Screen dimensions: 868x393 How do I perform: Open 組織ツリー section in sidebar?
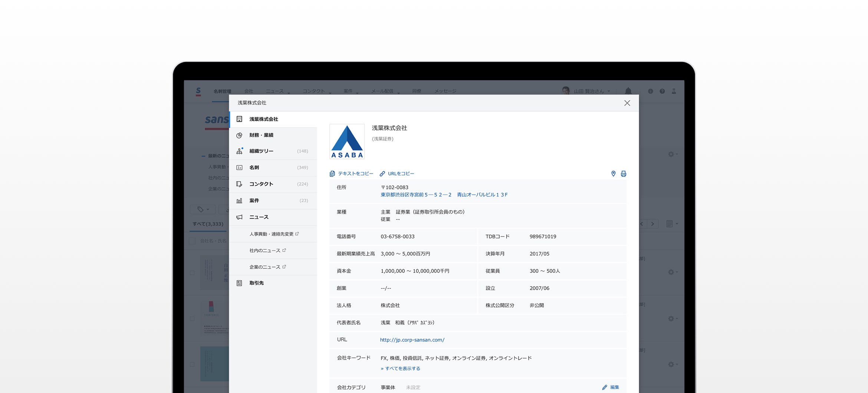pyautogui.click(x=273, y=151)
